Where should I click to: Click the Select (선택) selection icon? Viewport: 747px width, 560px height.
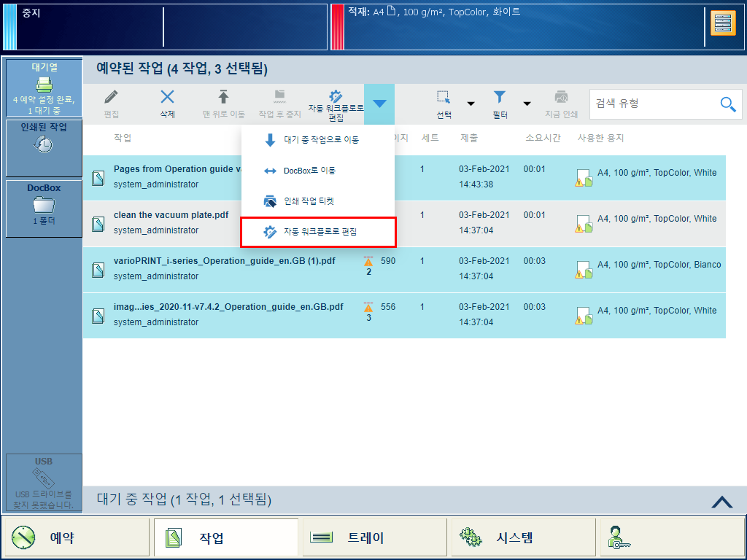444,97
